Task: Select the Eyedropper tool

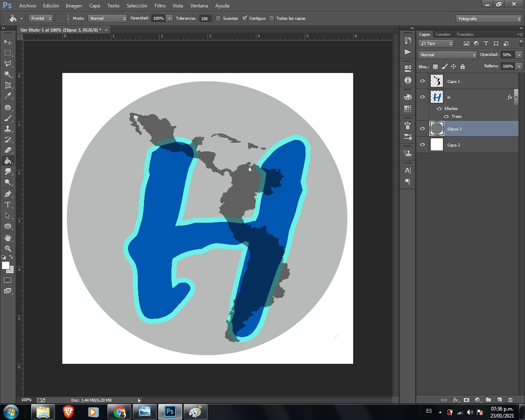Action: [x=8, y=96]
